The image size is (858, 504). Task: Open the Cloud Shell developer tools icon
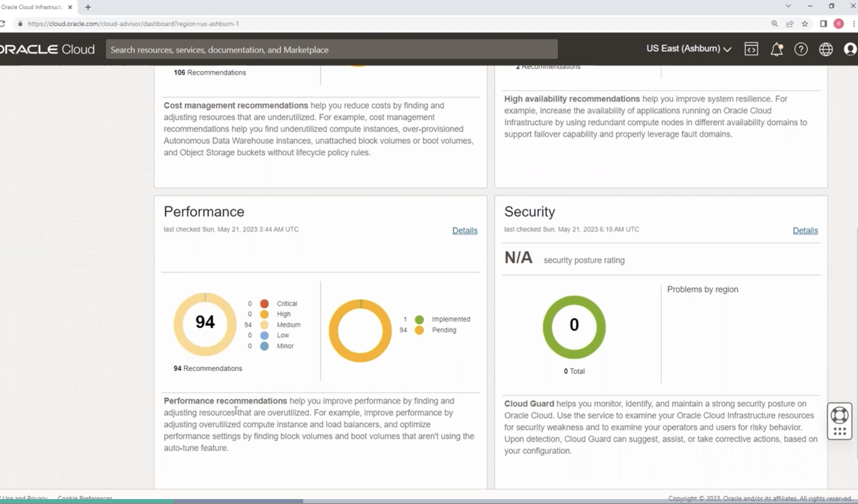[751, 49]
